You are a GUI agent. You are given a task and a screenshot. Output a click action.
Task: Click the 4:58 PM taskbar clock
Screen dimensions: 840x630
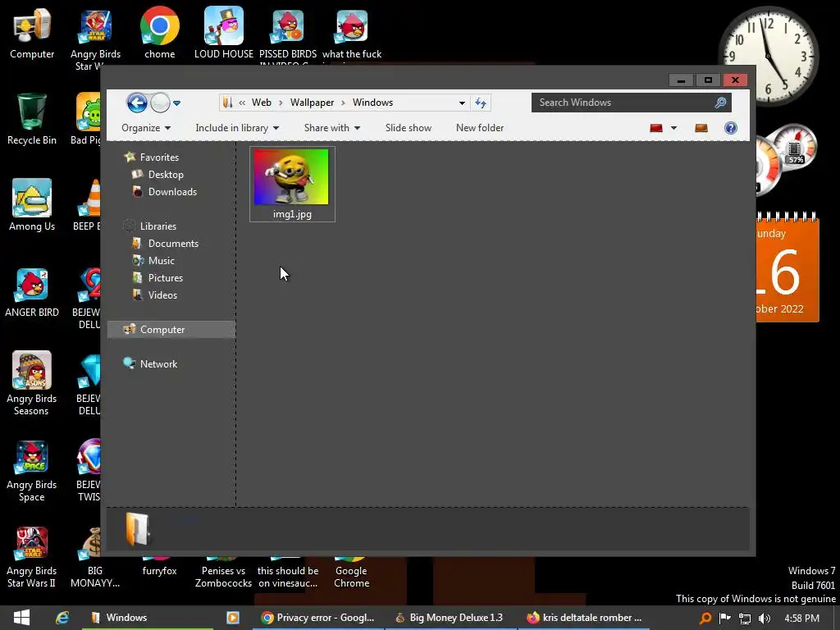click(x=801, y=619)
